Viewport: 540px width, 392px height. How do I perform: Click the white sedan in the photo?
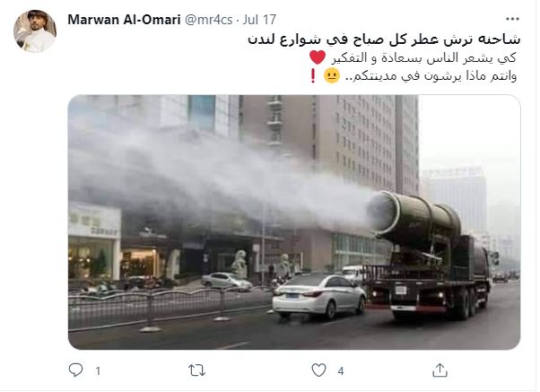click(319, 296)
